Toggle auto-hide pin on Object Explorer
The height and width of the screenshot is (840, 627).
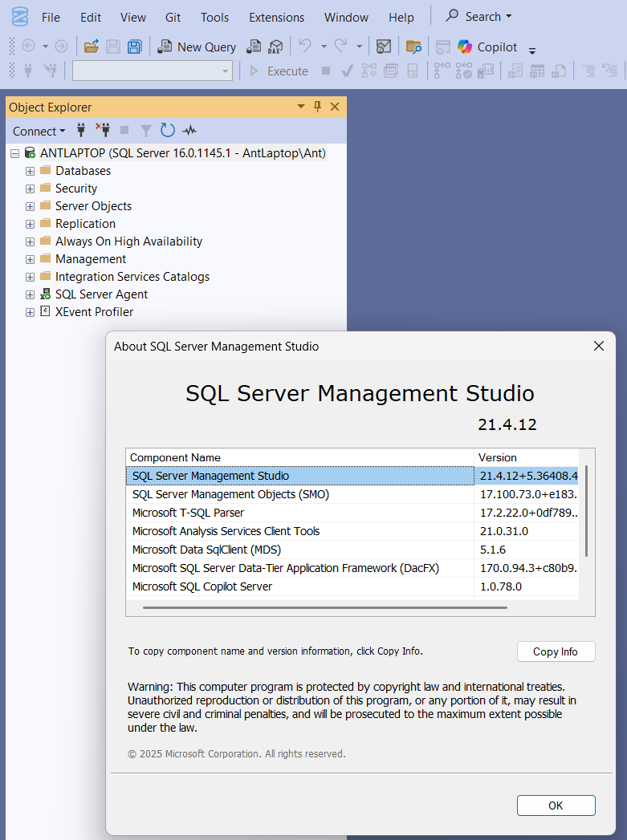click(x=318, y=107)
